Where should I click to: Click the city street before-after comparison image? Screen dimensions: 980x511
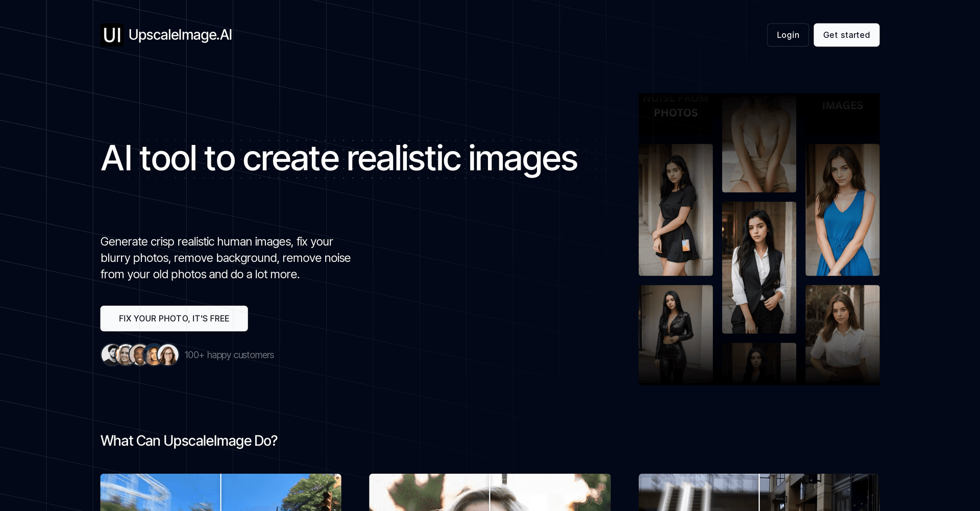220,492
